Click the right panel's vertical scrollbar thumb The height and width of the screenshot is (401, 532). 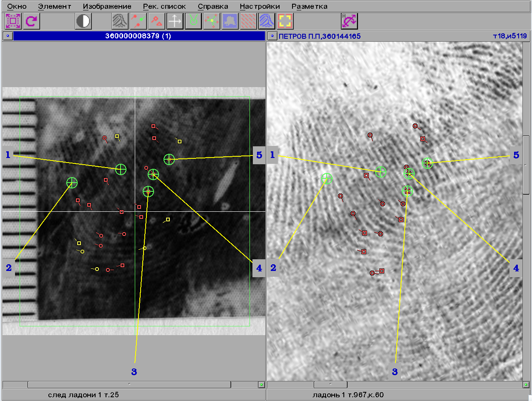point(526,165)
